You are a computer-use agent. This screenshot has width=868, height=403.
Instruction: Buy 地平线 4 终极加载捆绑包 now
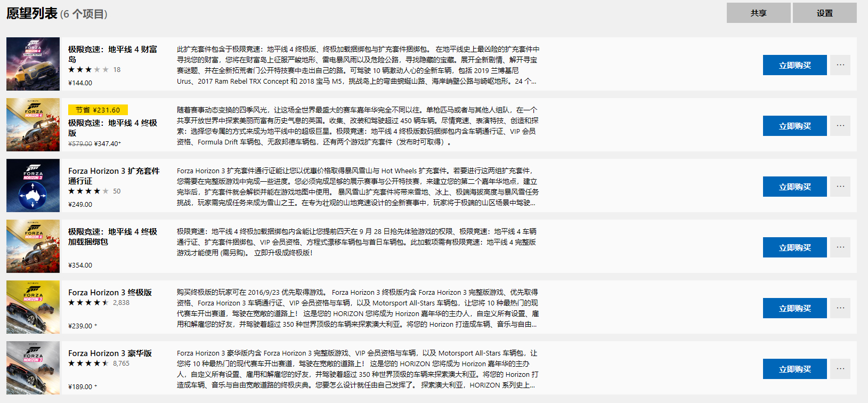point(794,247)
